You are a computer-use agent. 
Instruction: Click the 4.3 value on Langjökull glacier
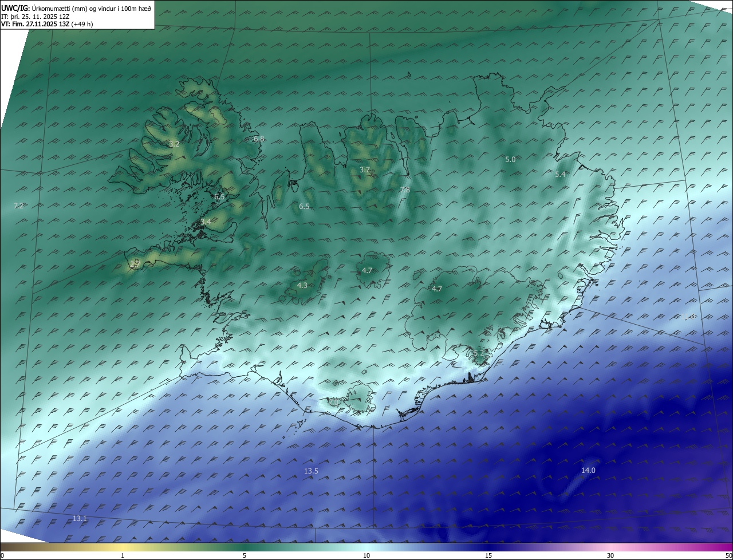[x=302, y=285]
